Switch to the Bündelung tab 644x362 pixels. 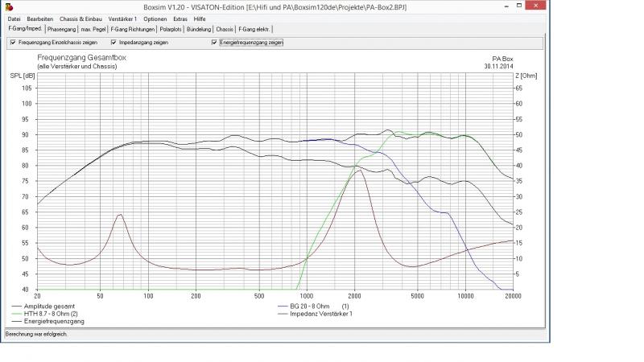[x=199, y=29]
